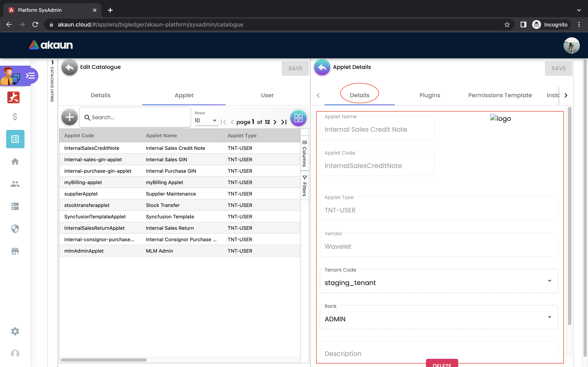
Task: Switch to the User tab
Action: pos(267,95)
